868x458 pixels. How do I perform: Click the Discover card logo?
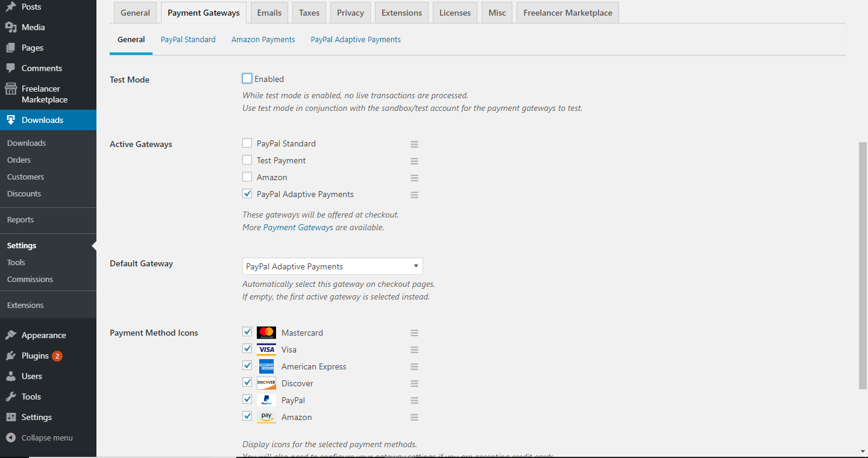tap(266, 383)
